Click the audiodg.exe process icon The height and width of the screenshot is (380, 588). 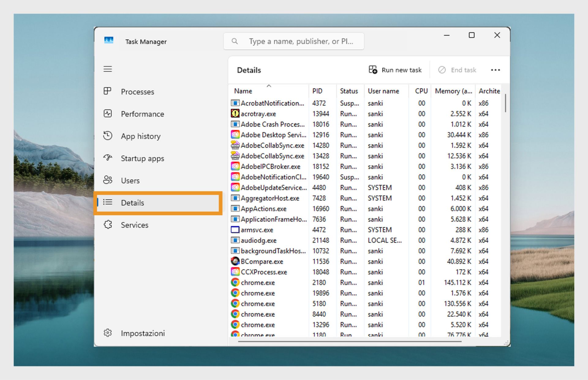click(x=235, y=240)
